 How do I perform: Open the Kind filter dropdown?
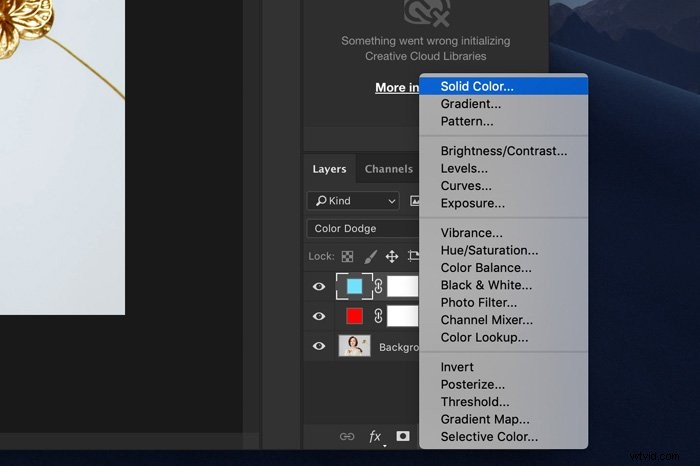pos(353,201)
